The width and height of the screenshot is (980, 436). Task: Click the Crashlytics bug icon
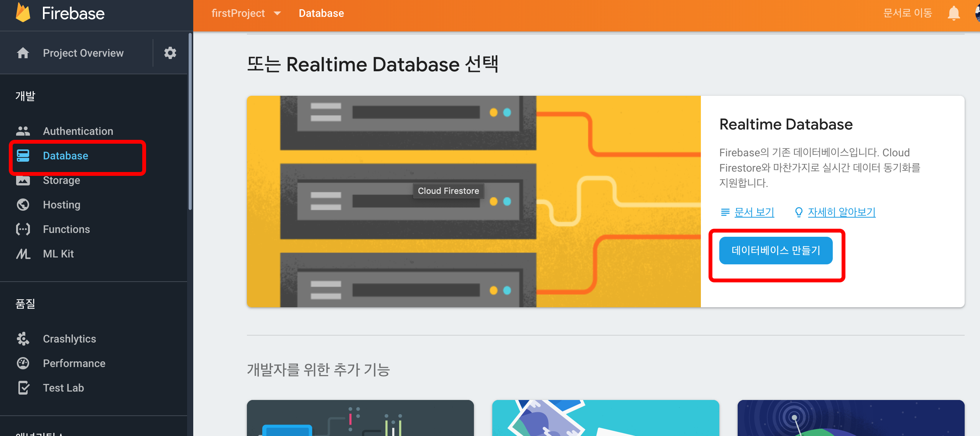coord(23,339)
